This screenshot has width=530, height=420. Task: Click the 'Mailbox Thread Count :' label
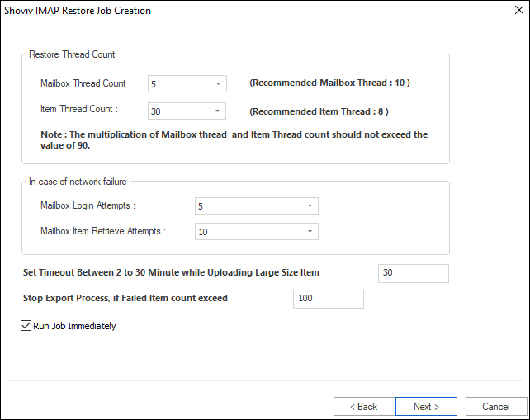click(86, 83)
